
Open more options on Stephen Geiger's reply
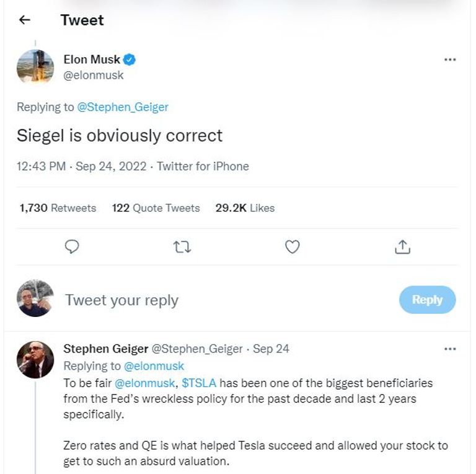click(451, 349)
